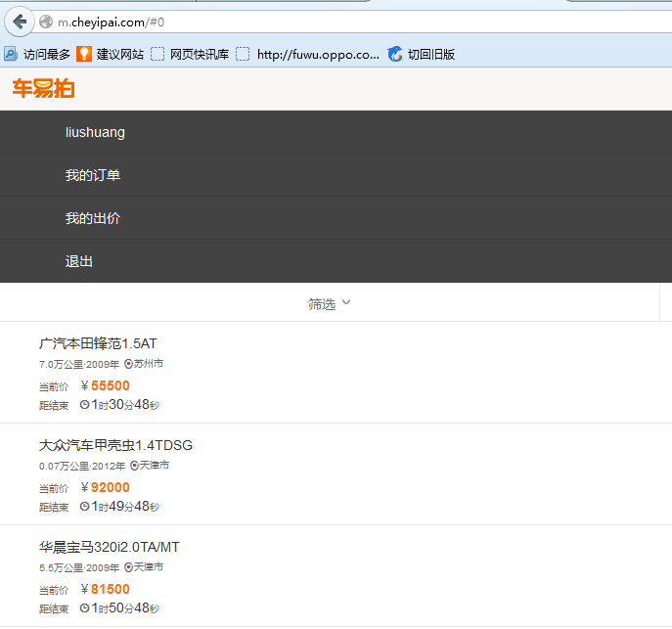This screenshot has height=629, width=672.
Task: Click 7.0万公里·2009年 mileage text
Action: (x=79, y=364)
